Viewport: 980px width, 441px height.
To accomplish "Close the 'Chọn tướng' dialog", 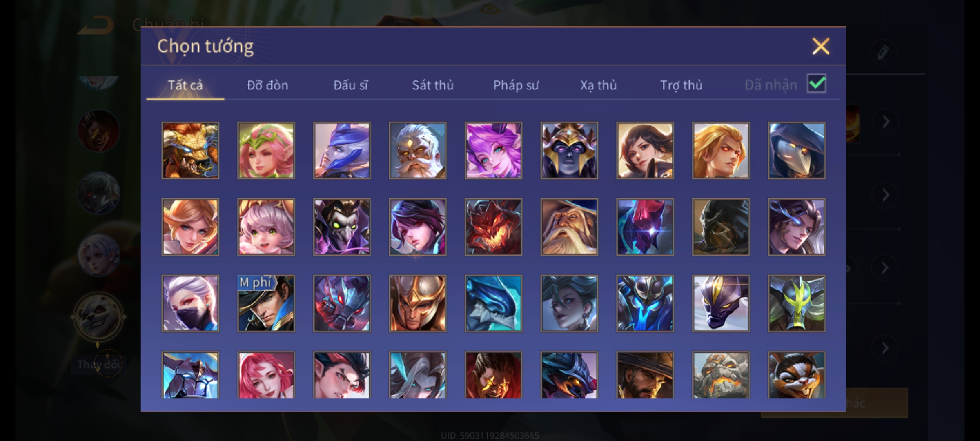I will point(821,46).
